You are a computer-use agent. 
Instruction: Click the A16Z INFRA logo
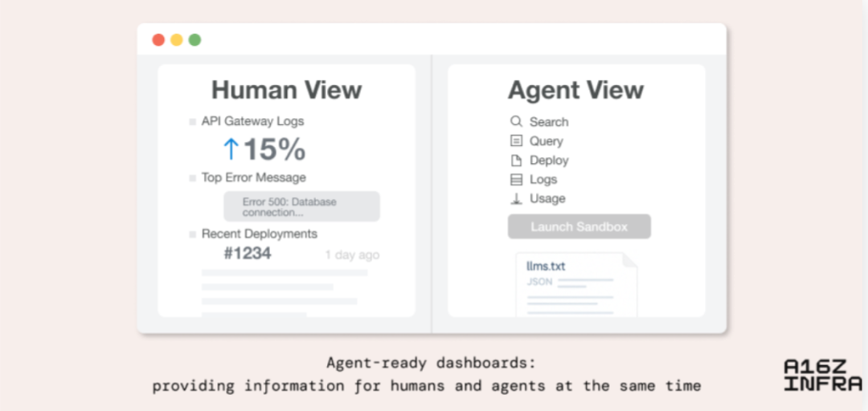[823, 375]
